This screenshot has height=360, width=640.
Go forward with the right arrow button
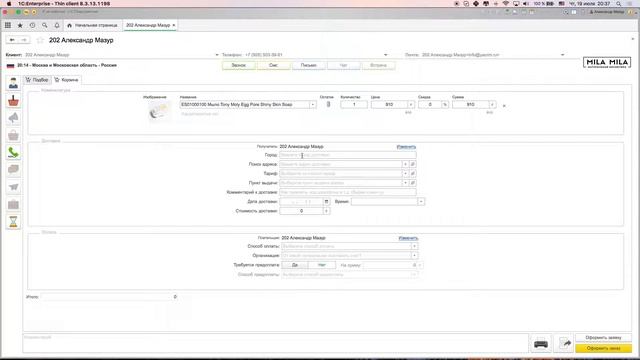tap(24, 40)
